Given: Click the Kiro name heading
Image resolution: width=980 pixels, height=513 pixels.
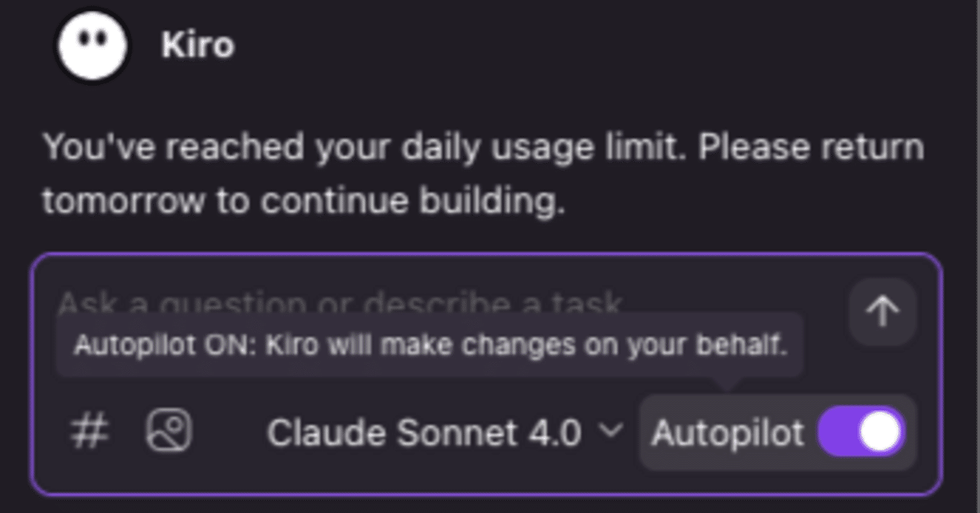Looking at the screenshot, I should [x=198, y=46].
